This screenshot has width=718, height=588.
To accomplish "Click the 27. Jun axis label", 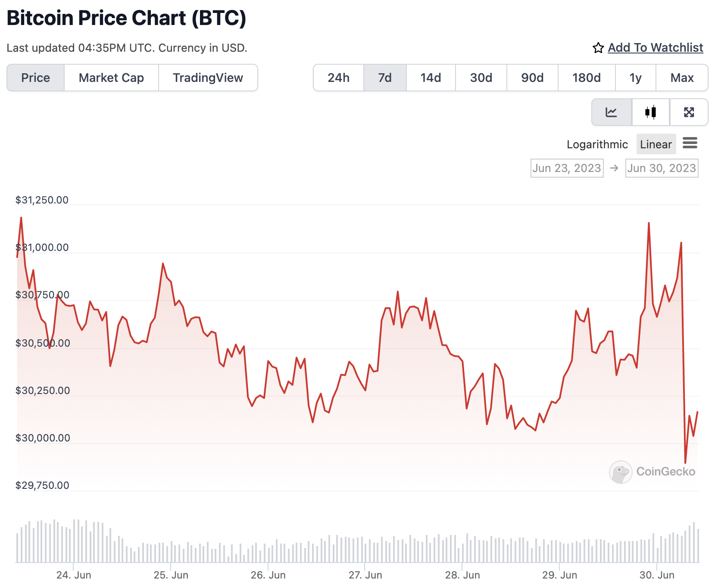I will tap(365, 575).
